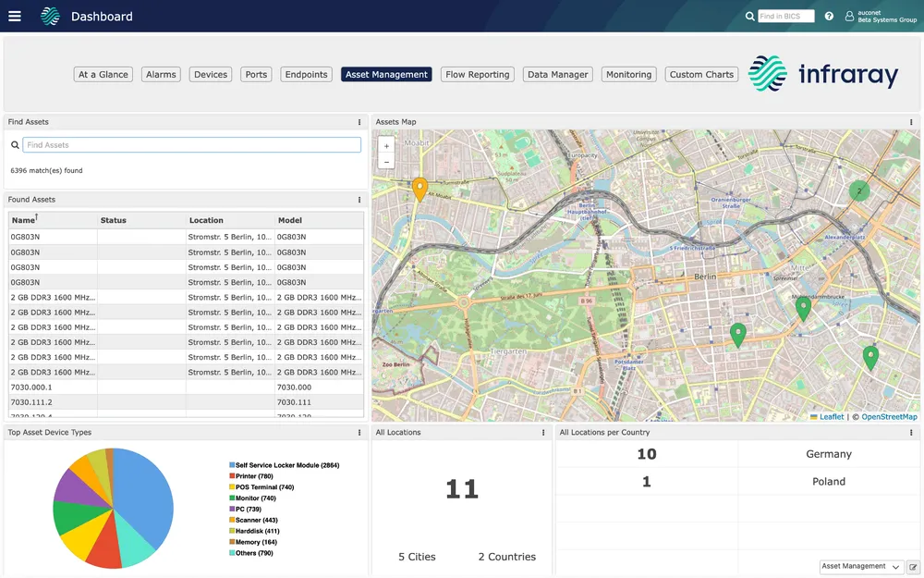Open the help question mark icon
Viewport: 924px width, 578px height.
(829, 16)
